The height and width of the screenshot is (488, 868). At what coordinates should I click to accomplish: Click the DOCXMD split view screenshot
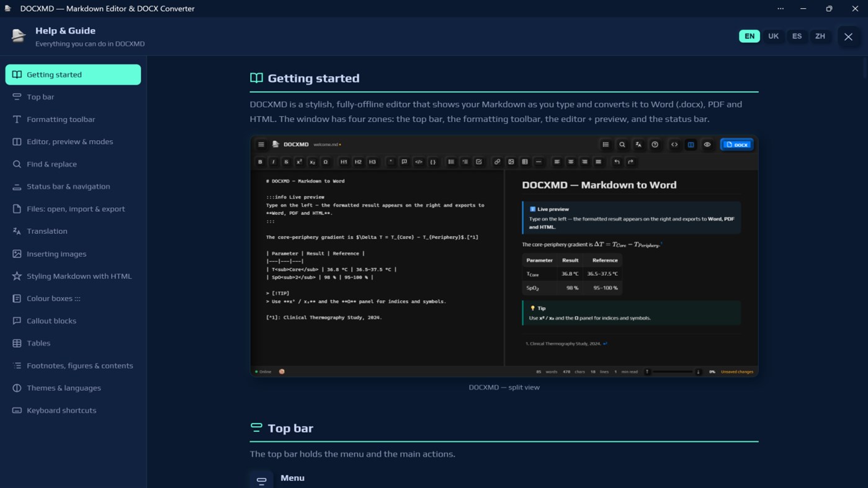click(x=504, y=255)
